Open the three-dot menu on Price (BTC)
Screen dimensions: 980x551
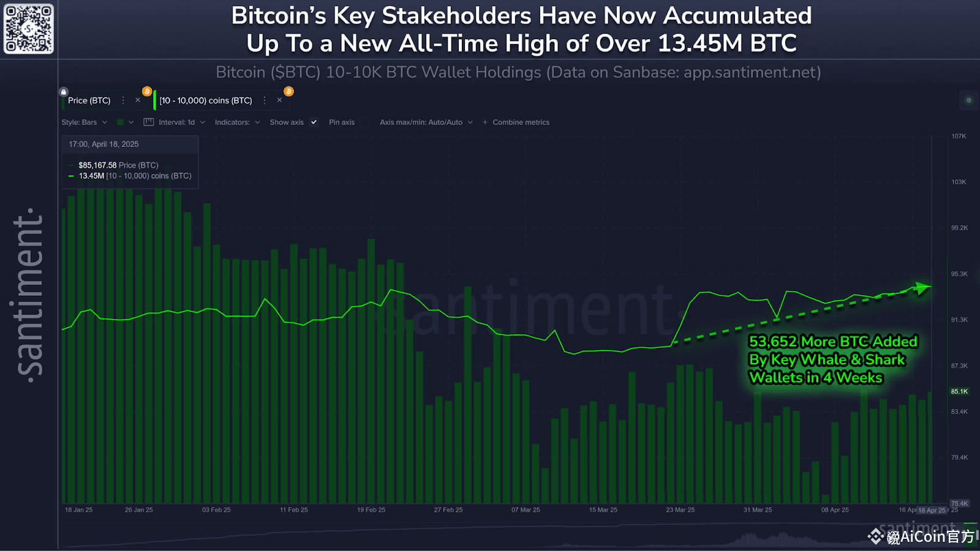point(123,100)
